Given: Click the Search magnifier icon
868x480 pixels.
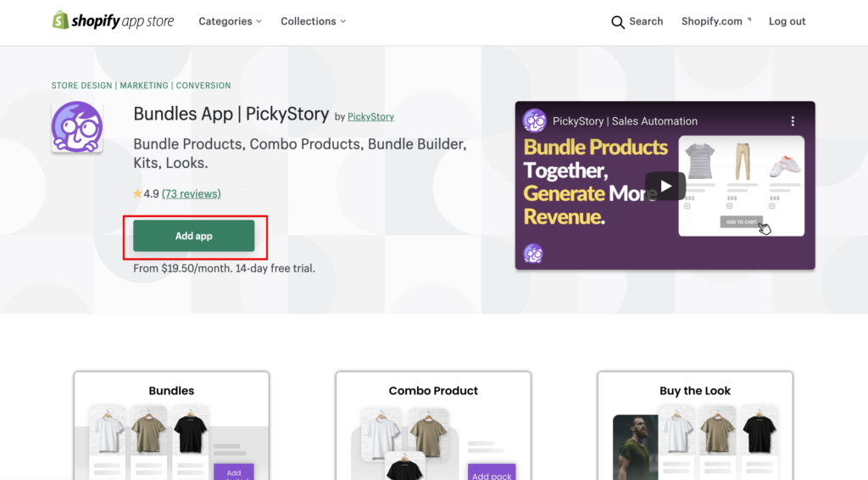Looking at the screenshot, I should pos(618,21).
